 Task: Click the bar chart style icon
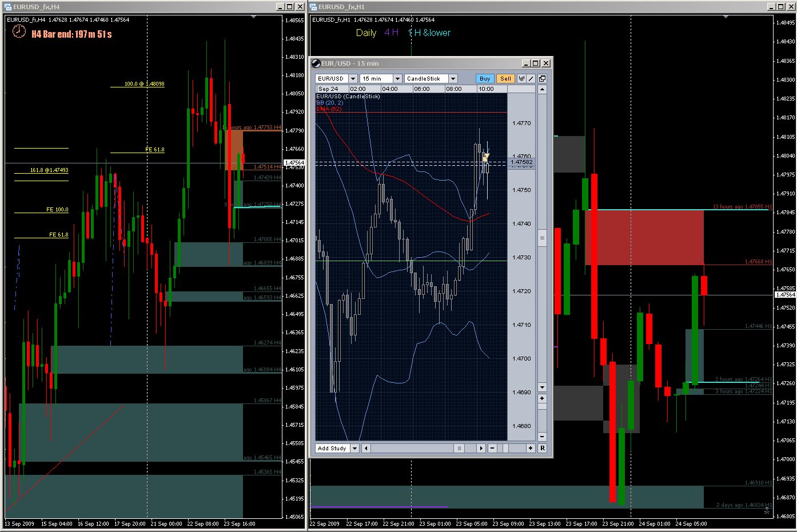point(521,79)
